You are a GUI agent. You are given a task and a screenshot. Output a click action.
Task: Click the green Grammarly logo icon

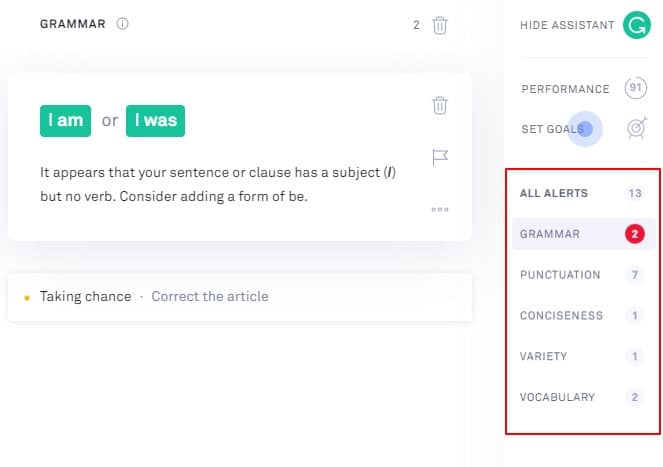636,25
